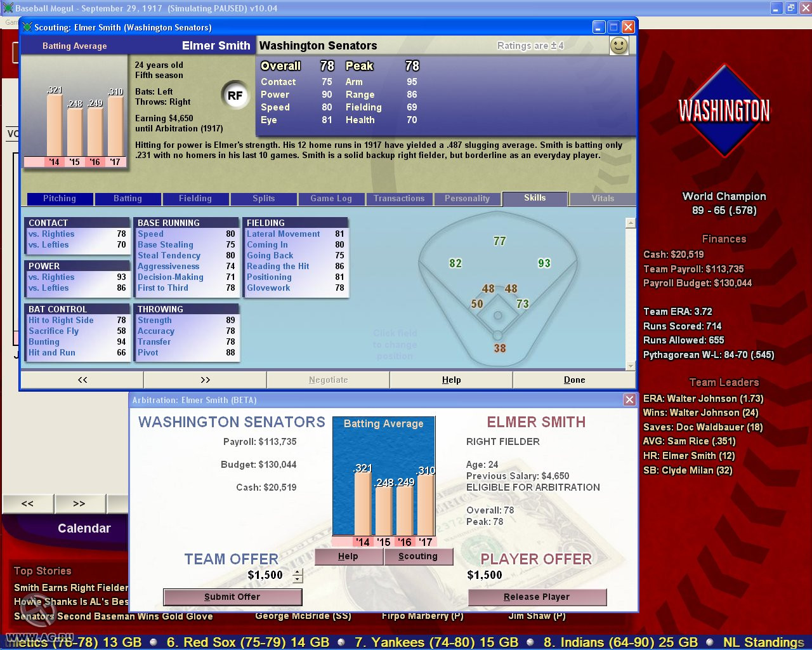Screen dimensions: 812x650
Task: Open the Transactions tab
Action: click(x=399, y=199)
